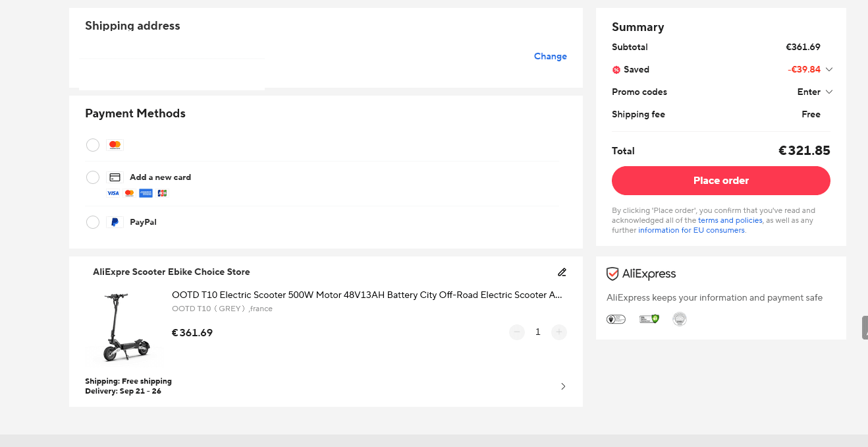Click the credit card icon beside Add a new card
The height and width of the screenshot is (447, 868).
(115, 177)
